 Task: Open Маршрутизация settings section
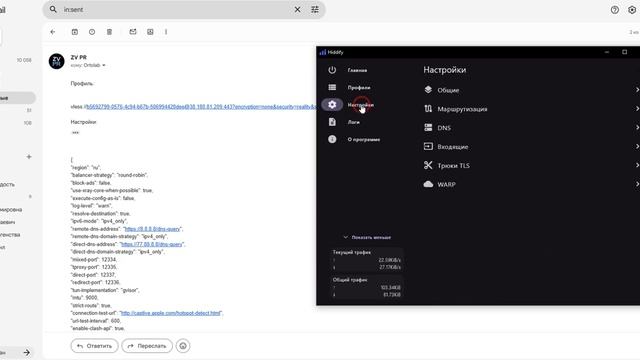pos(531,109)
